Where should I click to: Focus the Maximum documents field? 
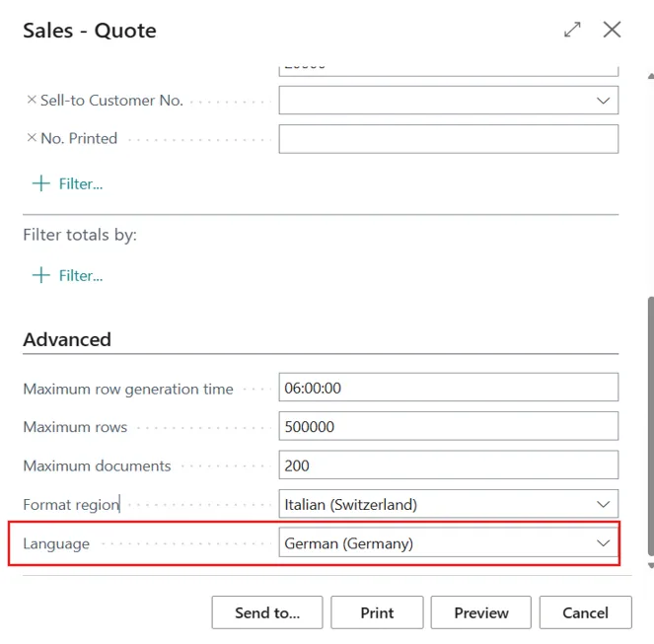[448, 465]
